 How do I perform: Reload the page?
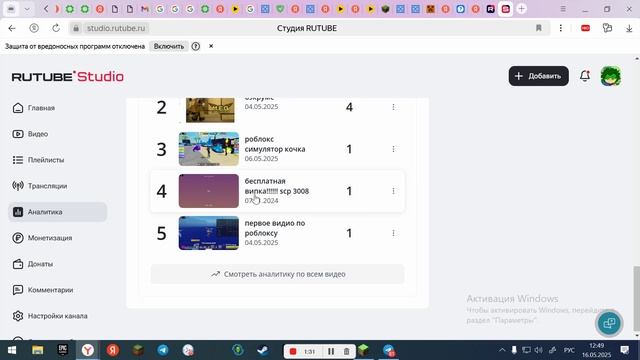coord(56,28)
